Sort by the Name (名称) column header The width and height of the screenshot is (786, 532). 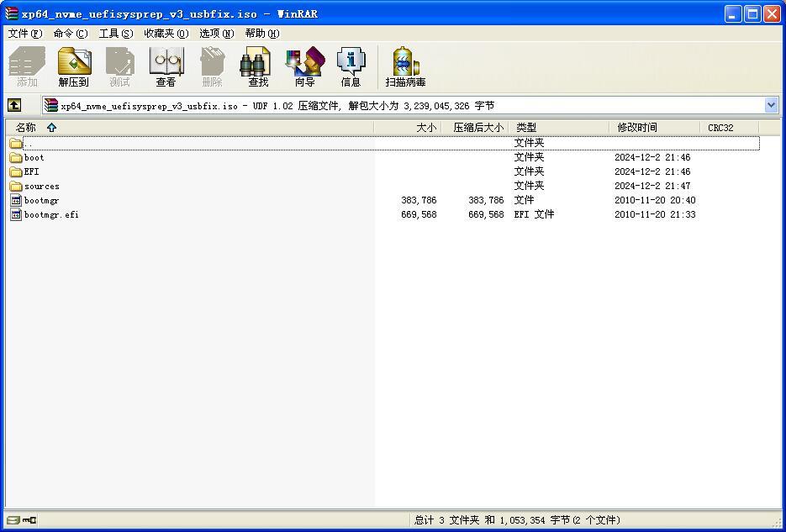189,128
